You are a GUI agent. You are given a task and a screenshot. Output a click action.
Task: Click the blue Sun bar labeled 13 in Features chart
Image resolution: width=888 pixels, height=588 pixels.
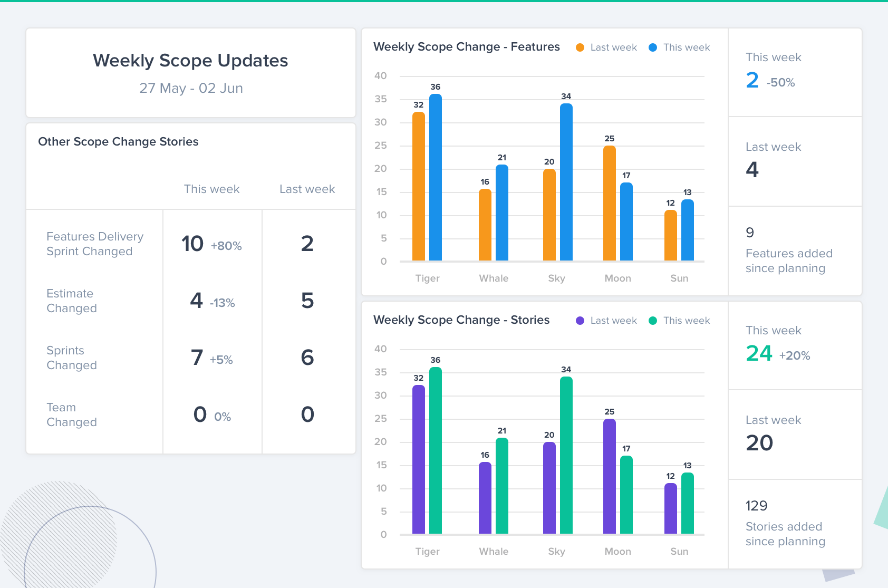[x=688, y=230]
